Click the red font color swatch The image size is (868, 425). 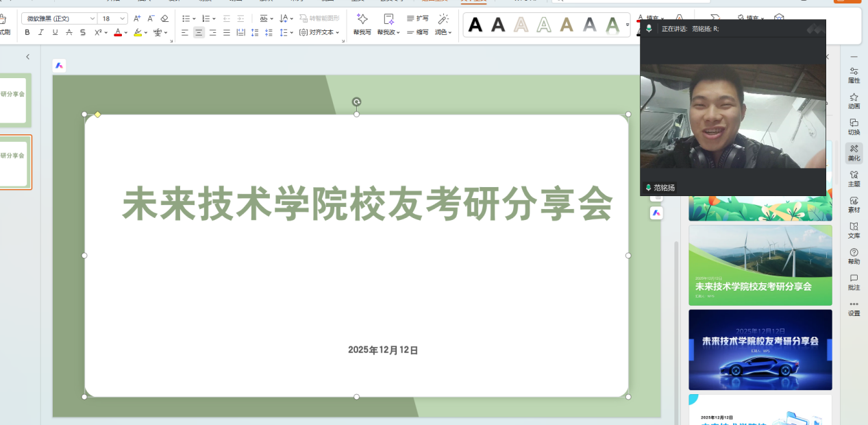(x=117, y=32)
